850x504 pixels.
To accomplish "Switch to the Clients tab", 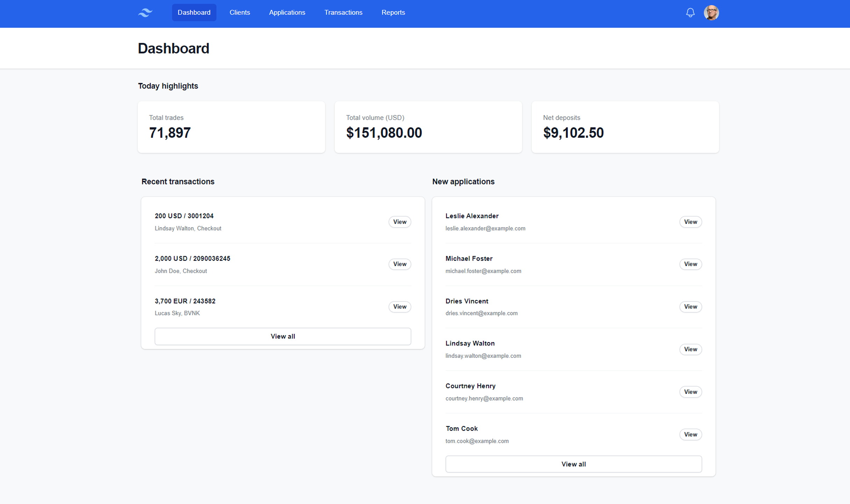I will click(x=240, y=12).
